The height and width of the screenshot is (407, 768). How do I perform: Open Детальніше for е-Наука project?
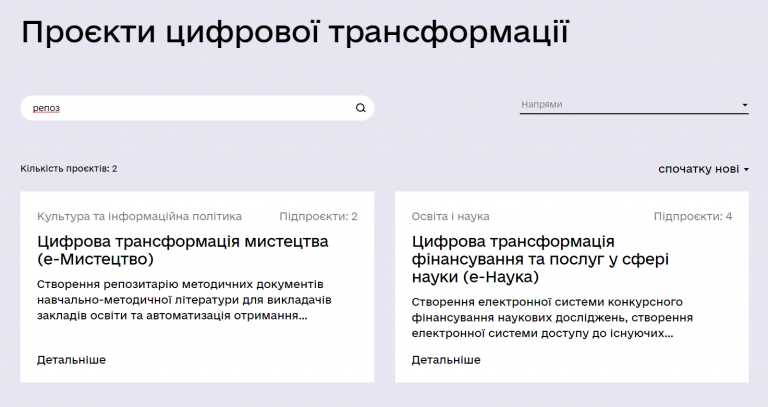[446, 359]
